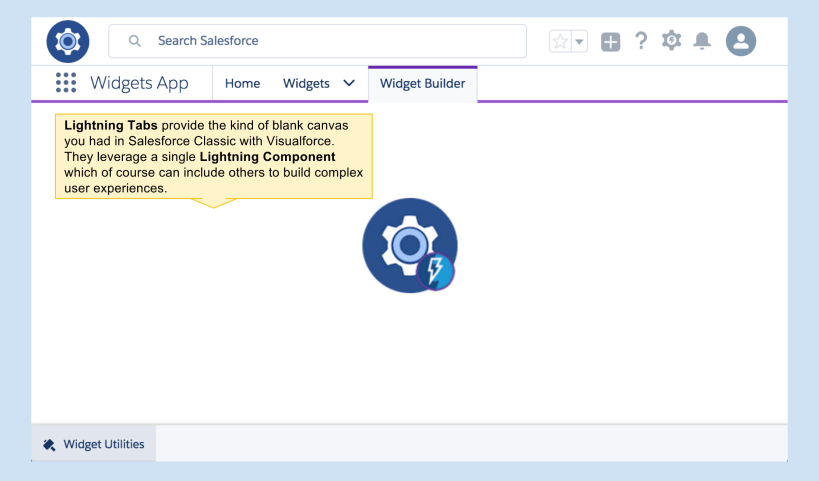
Task: Expand the Widgets tab chevron menu
Action: 348,84
